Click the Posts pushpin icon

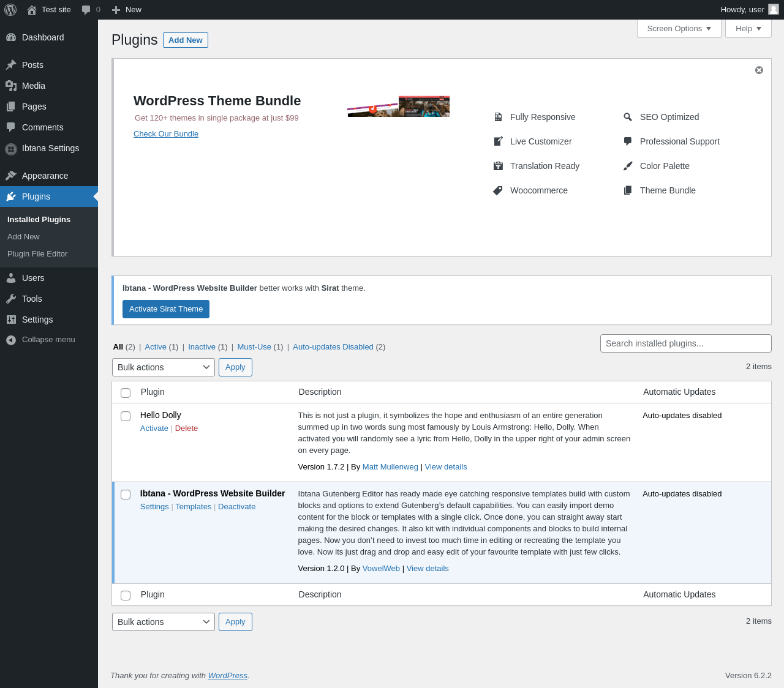(11, 65)
